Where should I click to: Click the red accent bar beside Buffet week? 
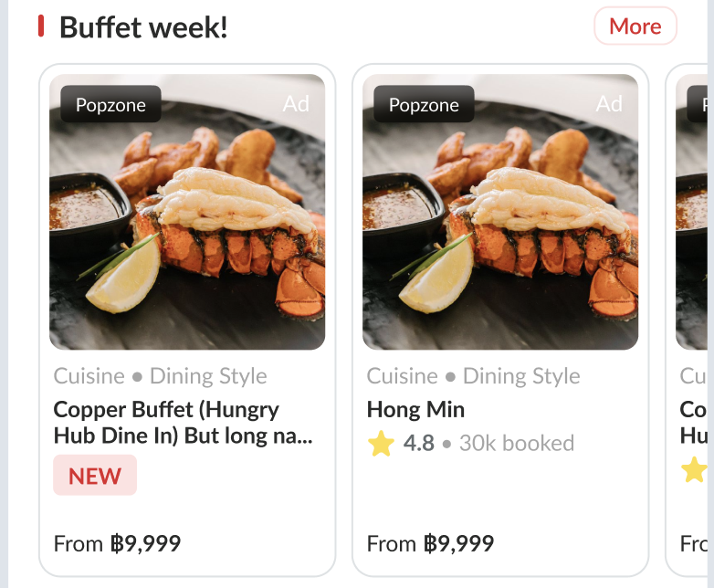[41, 27]
